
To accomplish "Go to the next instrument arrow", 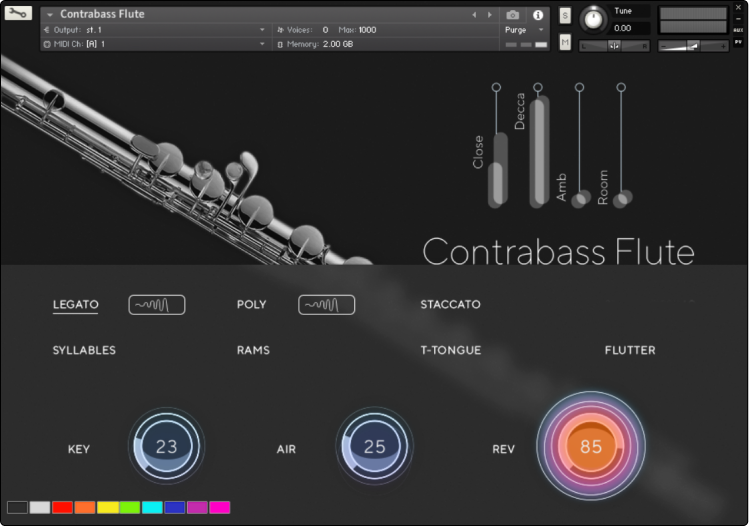I will point(489,15).
